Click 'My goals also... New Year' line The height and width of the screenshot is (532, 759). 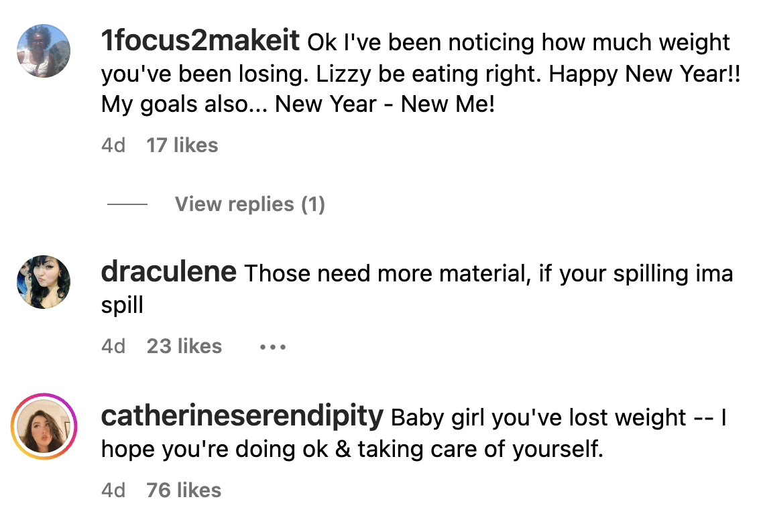coord(298,105)
